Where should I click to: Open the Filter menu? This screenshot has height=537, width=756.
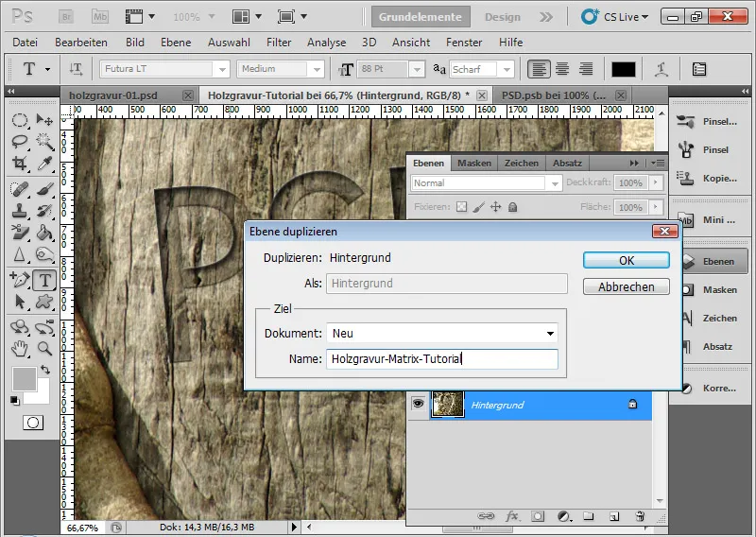click(x=279, y=43)
